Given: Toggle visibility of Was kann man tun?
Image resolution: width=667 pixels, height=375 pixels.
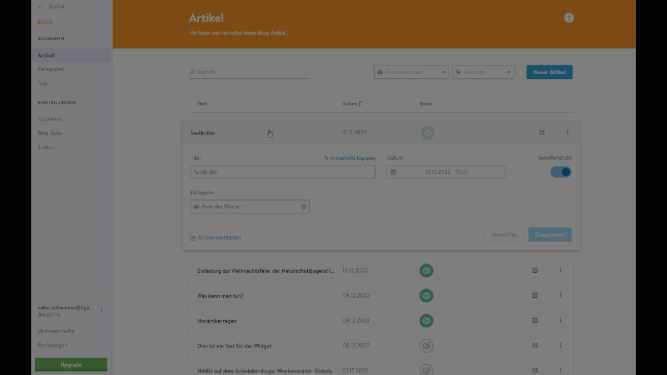Looking at the screenshot, I should [x=426, y=295].
